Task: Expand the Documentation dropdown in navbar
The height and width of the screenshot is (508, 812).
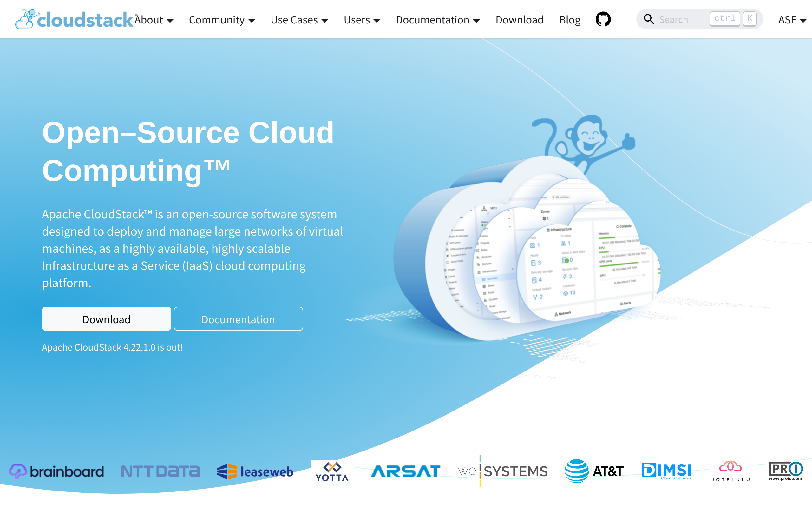Action: pos(438,20)
